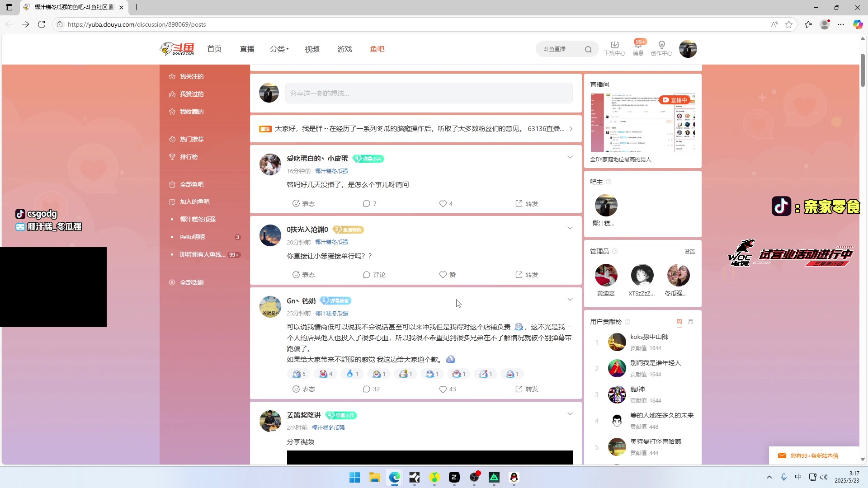The height and width of the screenshot is (488, 868).
Task: Open the 分类 dropdown menu
Action: click(279, 49)
